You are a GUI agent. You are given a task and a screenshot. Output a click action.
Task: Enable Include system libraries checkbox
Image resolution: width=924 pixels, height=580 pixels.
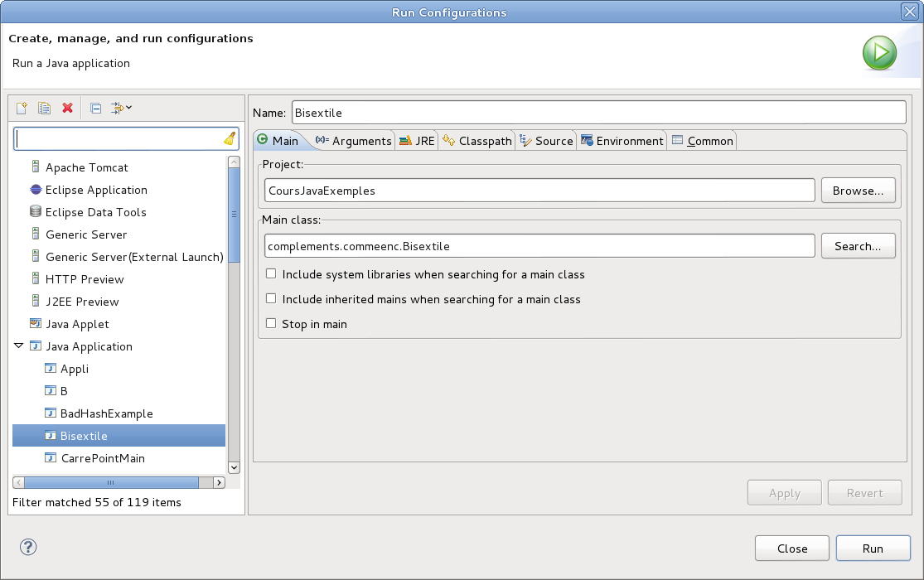click(271, 274)
